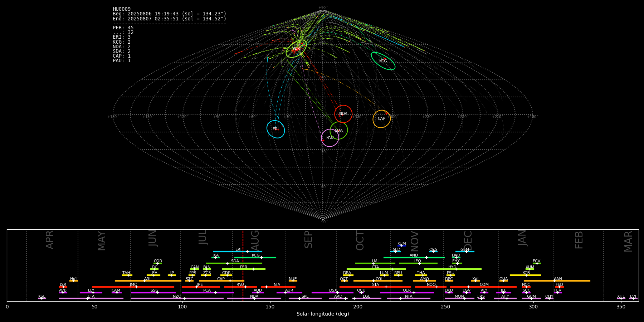Click the APR month label in timeline
The width and height of the screenshot is (644, 322).
pos(50,240)
